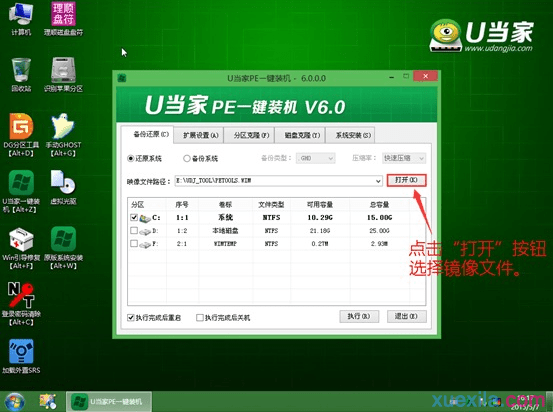
Task: Click the 分区 column header
Action: [x=147, y=205]
